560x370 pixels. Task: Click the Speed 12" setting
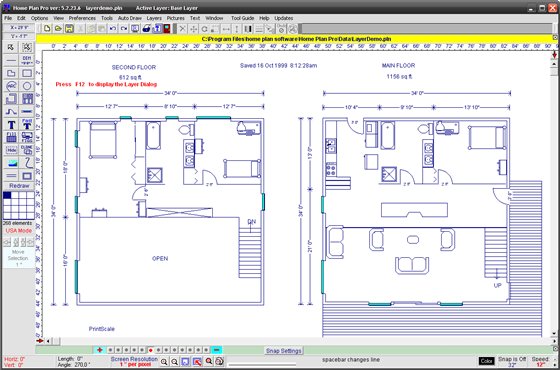[540, 361]
